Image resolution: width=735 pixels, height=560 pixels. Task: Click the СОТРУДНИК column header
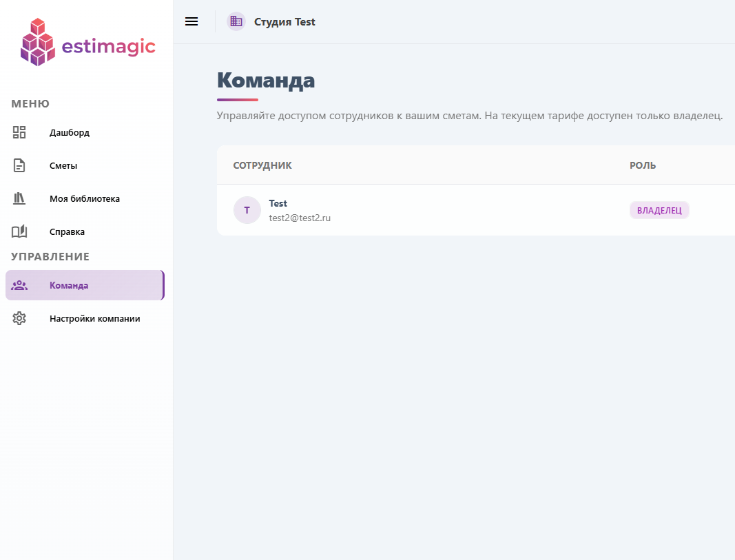tap(262, 165)
